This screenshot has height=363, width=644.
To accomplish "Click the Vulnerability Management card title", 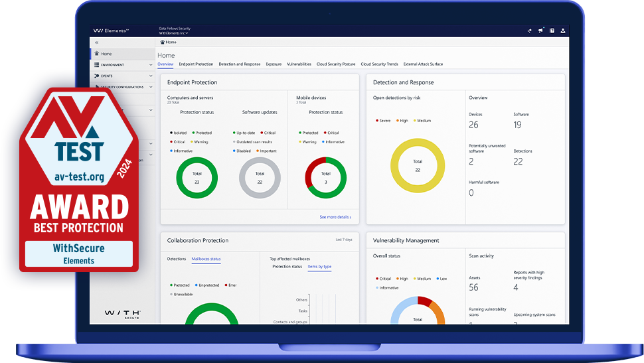I will [x=406, y=240].
